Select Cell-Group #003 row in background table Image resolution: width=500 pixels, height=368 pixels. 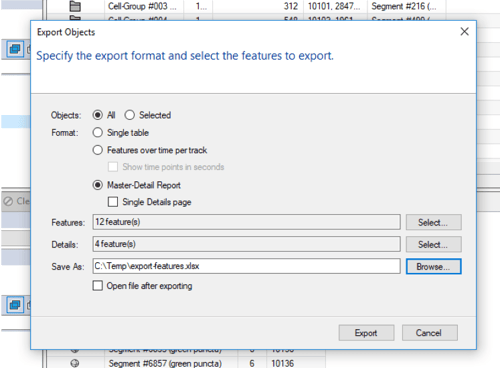pyautogui.click(x=245, y=6)
